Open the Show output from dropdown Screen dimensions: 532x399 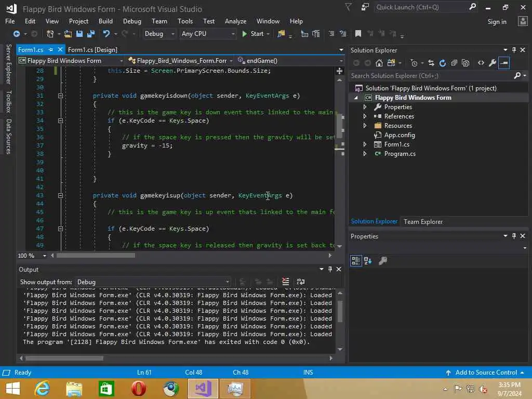(153, 282)
